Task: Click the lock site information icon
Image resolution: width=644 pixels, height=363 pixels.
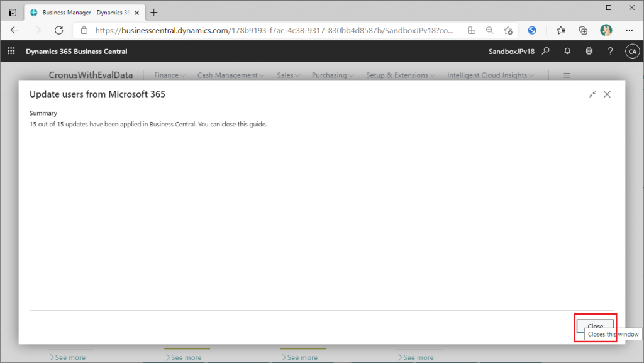Action: pyautogui.click(x=84, y=30)
